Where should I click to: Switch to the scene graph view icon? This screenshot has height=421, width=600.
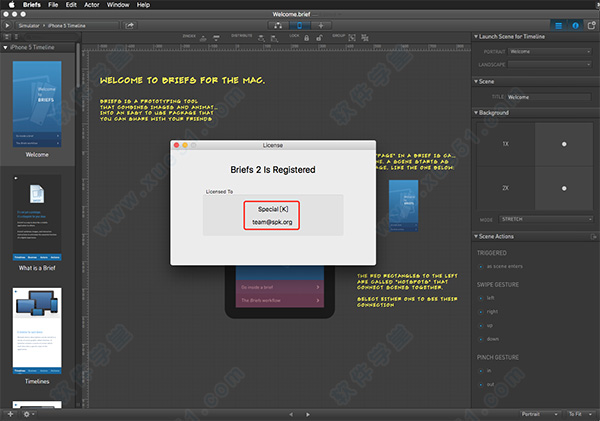[x=278, y=25]
